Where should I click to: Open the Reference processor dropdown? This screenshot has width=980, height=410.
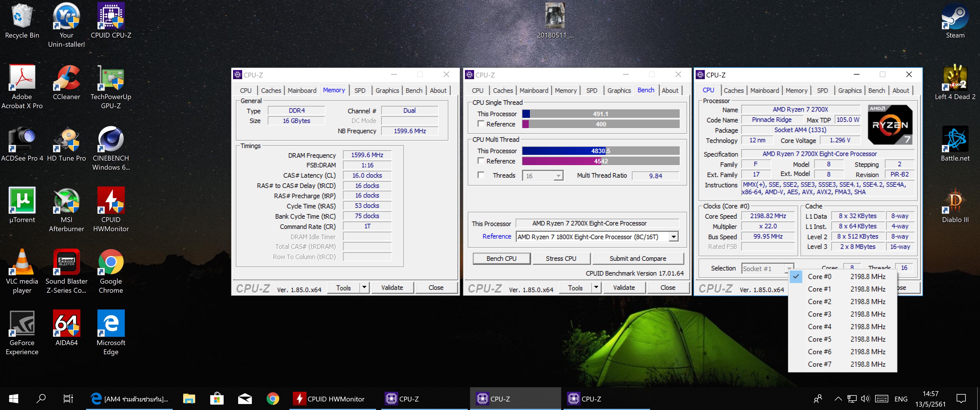(x=673, y=237)
